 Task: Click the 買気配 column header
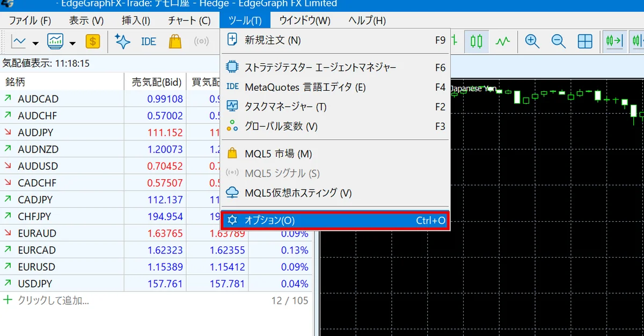click(x=207, y=82)
